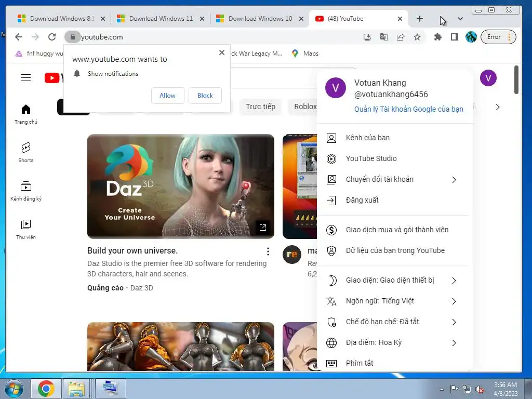Choose Đăng xuất to sign out
The image size is (532, 399).
pos(395,200)
